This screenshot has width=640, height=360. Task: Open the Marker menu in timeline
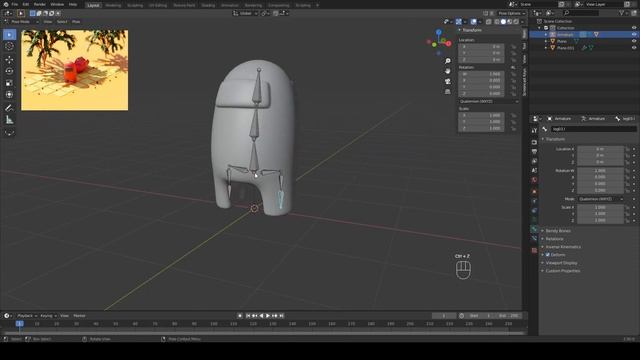tap(80, 316)
